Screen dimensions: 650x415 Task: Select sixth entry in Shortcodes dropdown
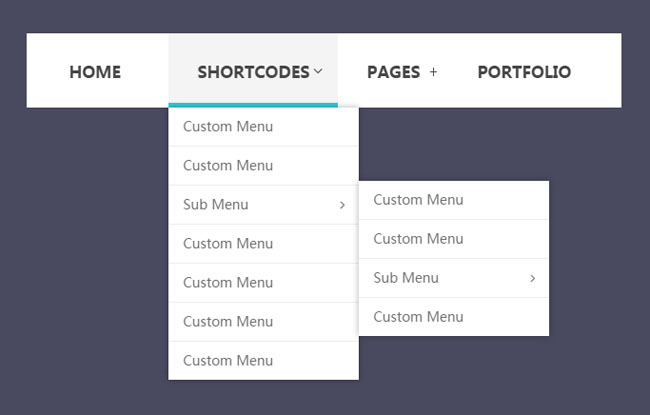coord(228,322)
